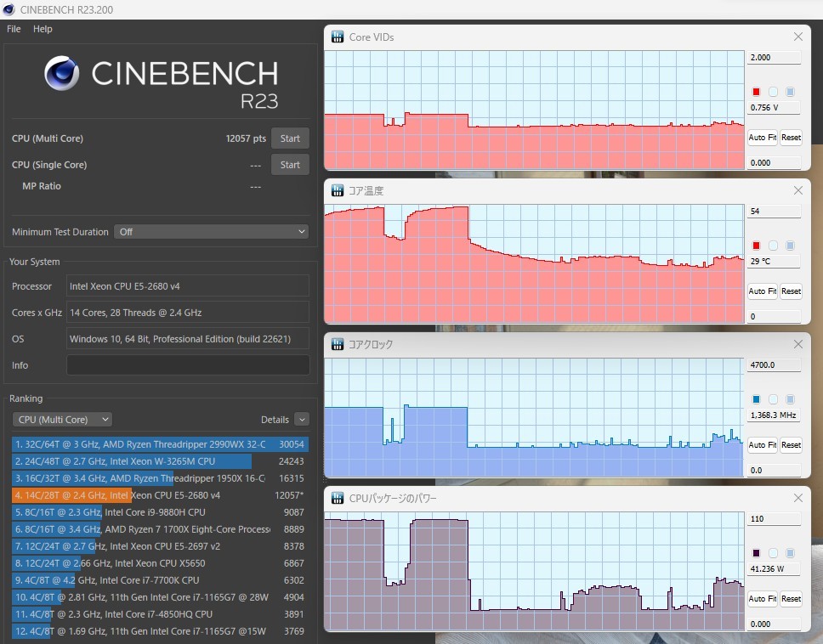The width and height of the screenshot is (823, 644).
Task: Select the i7-1165G7 @15W ranking row
Action: (x=160, y=631)
